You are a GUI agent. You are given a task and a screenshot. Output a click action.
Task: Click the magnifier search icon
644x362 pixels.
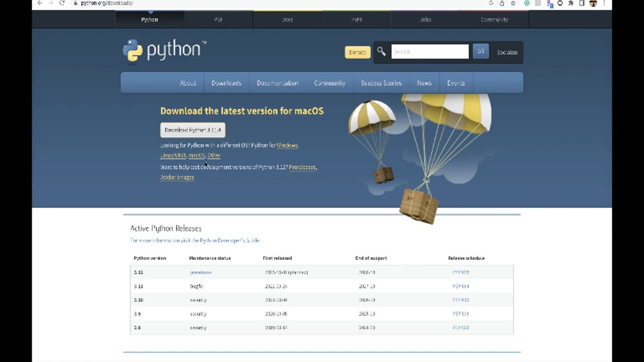click(381, 51)
